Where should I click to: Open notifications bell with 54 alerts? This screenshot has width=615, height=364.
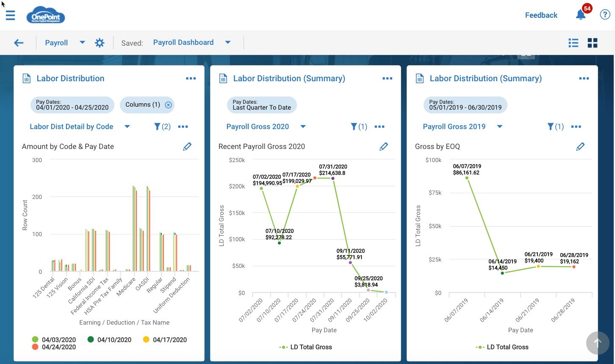coord(581,15)
